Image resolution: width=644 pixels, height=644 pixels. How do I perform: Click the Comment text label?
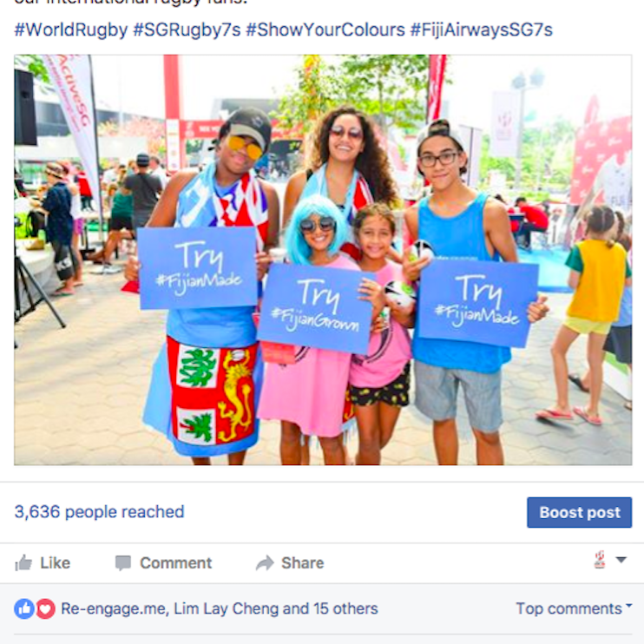(176, 562)
